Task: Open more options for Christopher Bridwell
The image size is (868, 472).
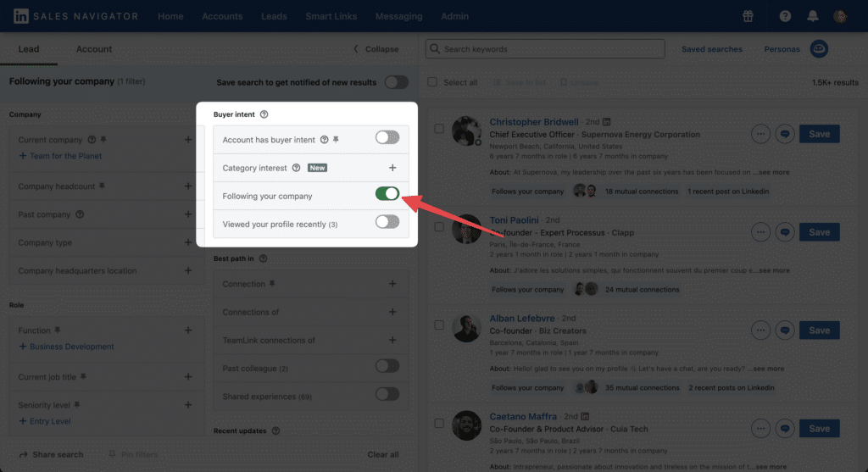Action: tap(760, 134)
